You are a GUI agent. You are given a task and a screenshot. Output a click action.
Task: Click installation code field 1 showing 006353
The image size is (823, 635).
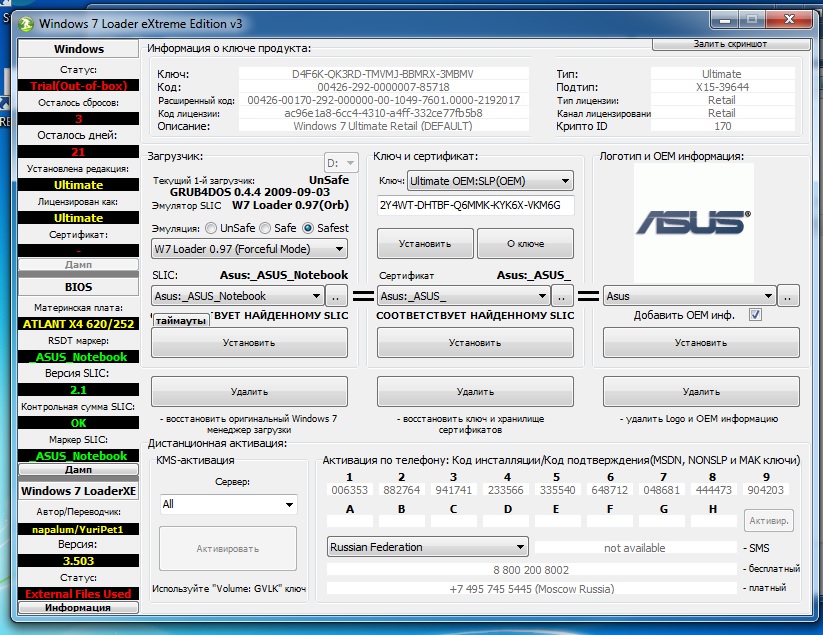(x=350, y=490)
